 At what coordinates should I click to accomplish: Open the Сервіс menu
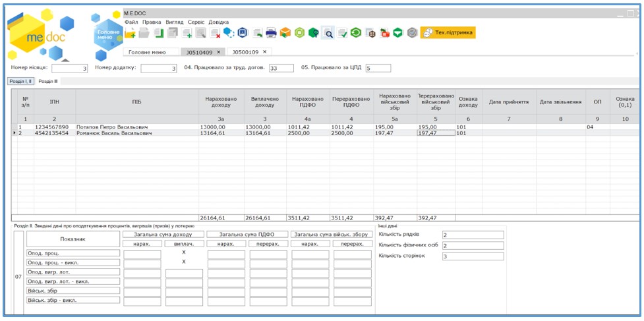click(x=196, y=22)
